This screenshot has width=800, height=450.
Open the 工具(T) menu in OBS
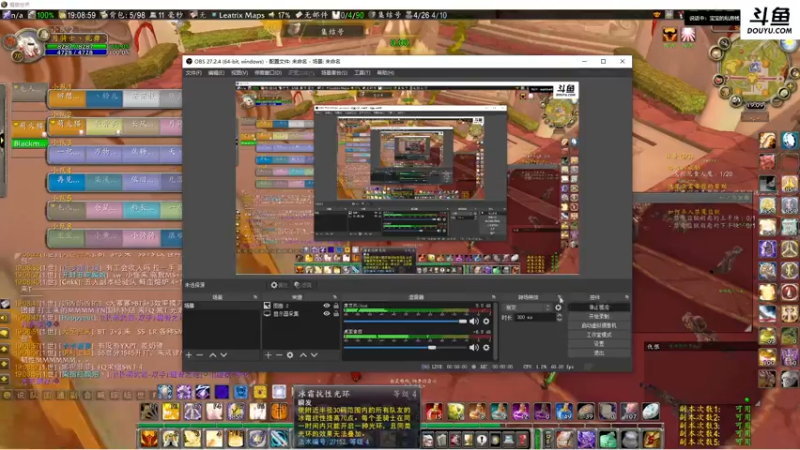tap(362, 73)
